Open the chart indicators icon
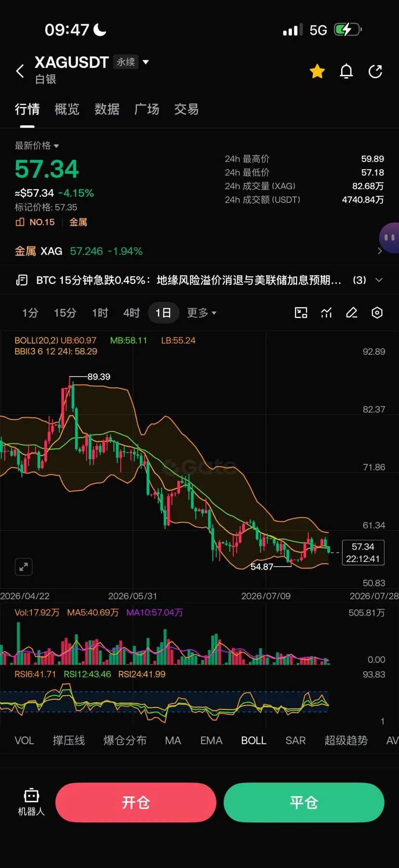The width and height of the screenshot is (399, 868). pos(327,313)
